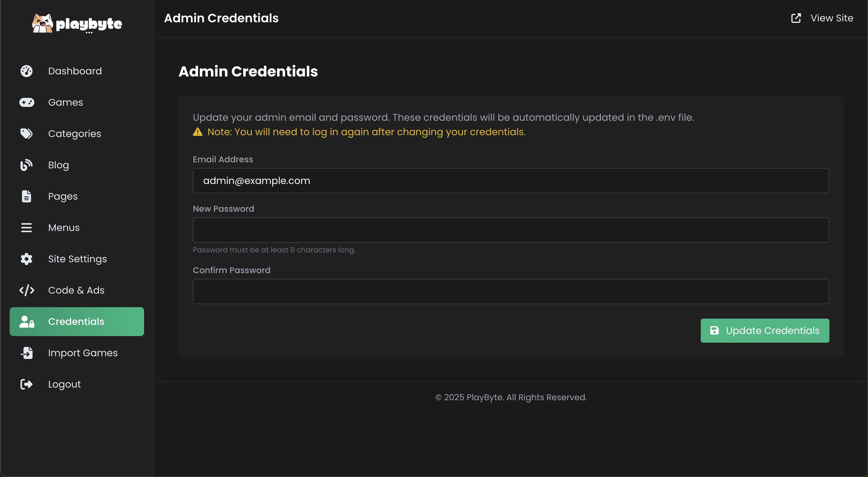Go to Code & Ads

coord(77,290)
